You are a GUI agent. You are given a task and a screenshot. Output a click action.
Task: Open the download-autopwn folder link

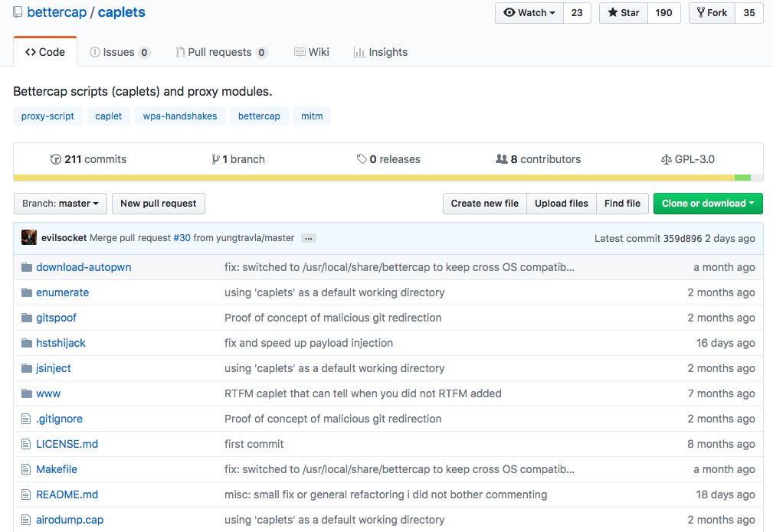coord(84,267)
